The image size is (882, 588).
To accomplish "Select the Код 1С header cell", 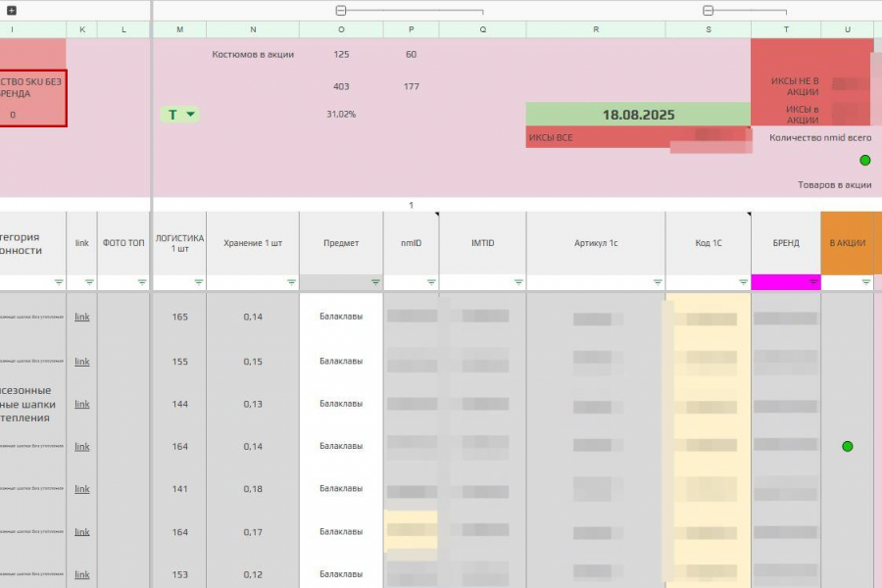I will tap(709, 243).
